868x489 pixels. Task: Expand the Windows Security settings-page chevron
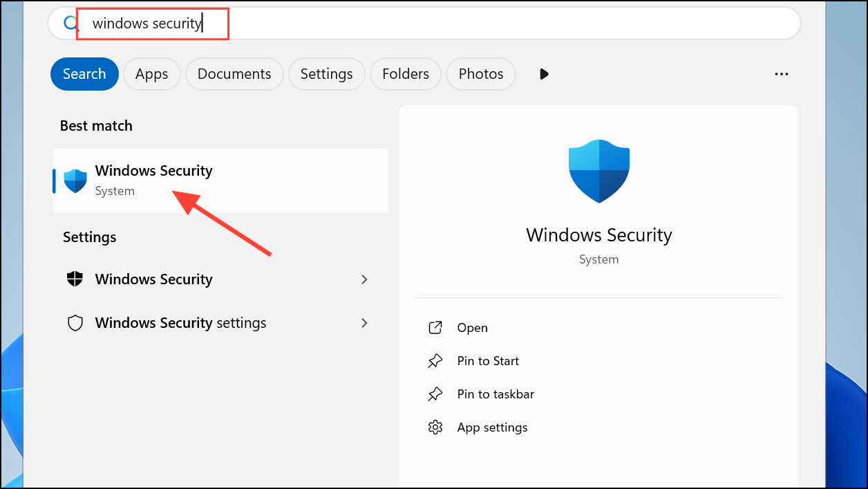tap(365, 279)
